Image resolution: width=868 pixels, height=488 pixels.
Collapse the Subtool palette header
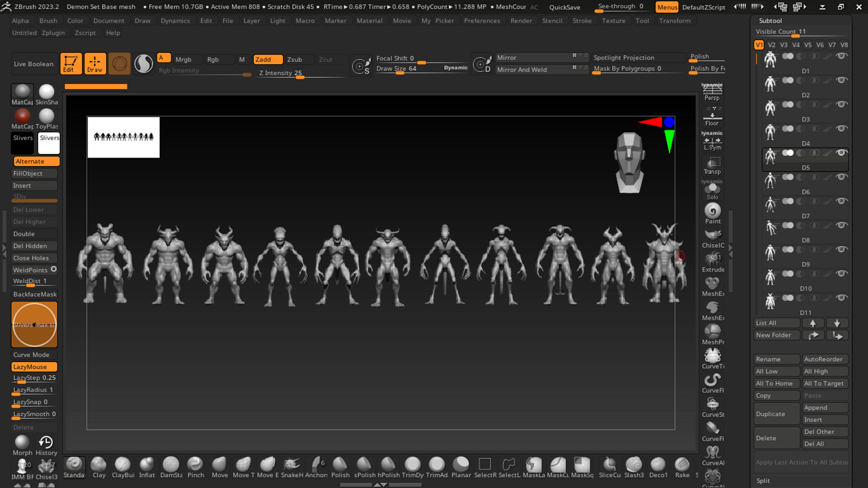(x=770, y=21)
